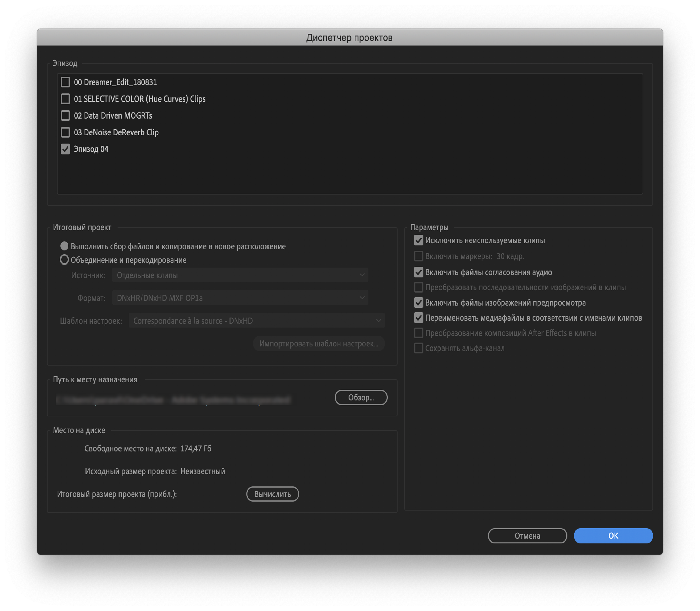Open the Источник dropdown
Image resolution: width=700 pixels, height=611 pixels.
(x=240, y=275)
